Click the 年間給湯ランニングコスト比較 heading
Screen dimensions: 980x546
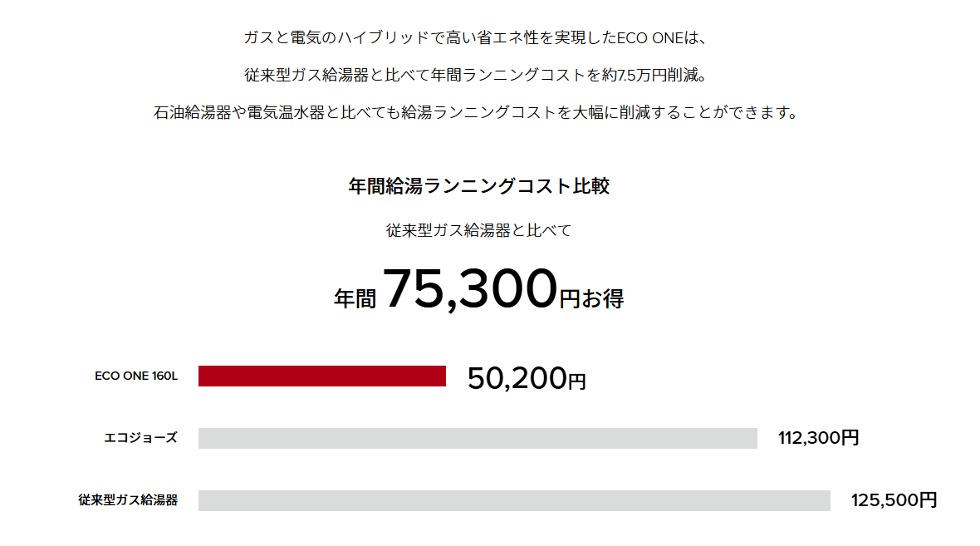pyautogui.click(x=479, y=185)
